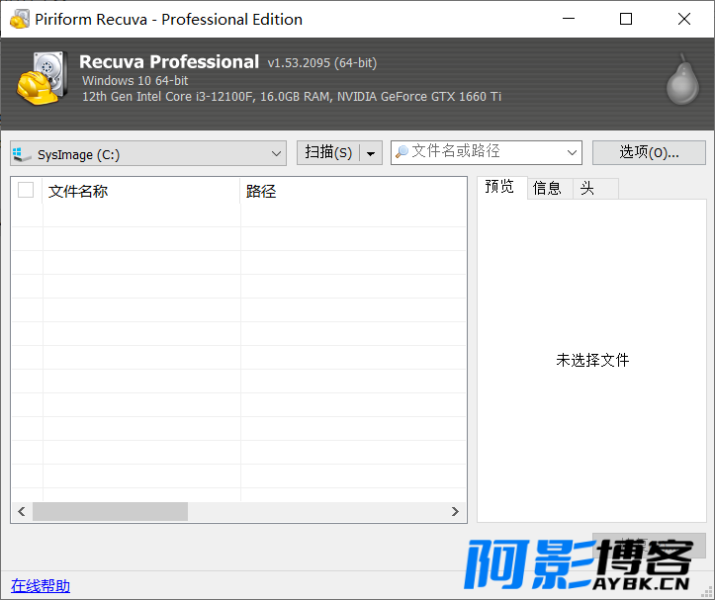Click the horizontal scrollbar thumb in file list
Image resolution: width=715 pixels, height=600 pixels.
pyautogui.click(x=110, y=512)
